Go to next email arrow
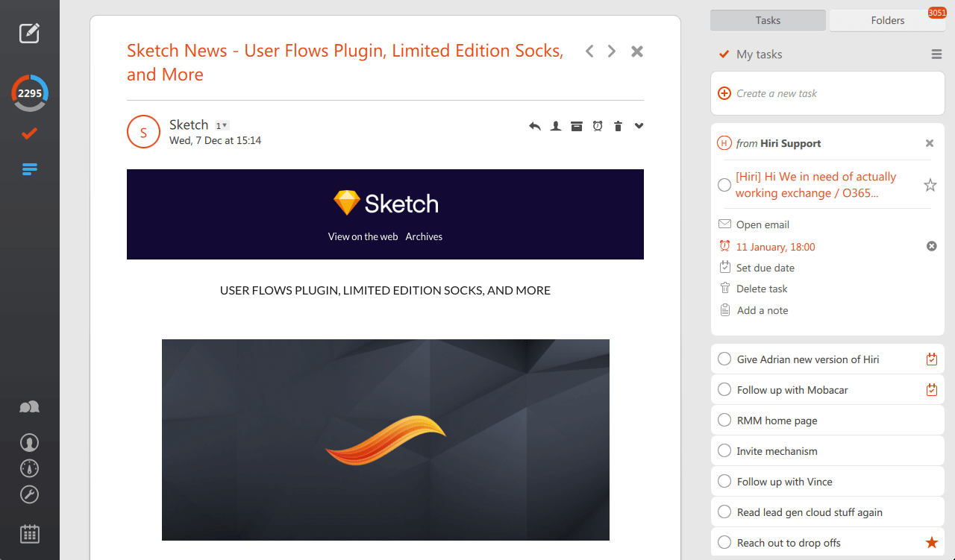The width and height of the screenshot is (955, 560). pyautogui.click(x=612, y=51)
